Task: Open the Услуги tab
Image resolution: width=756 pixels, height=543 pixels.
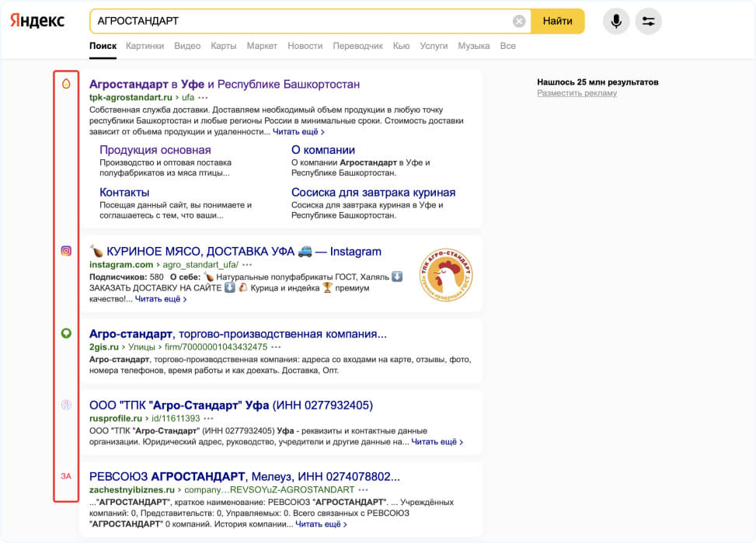Action: (434, 46)
